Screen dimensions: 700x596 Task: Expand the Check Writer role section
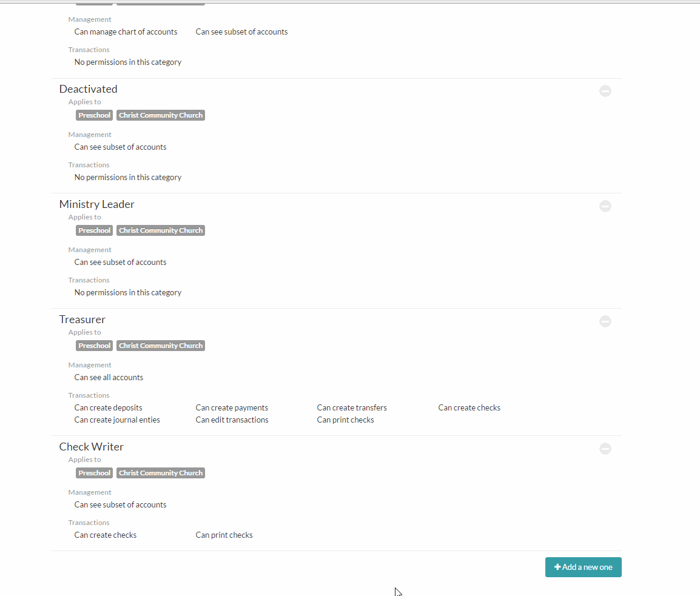pyautogui.click(x=92, y=447)
